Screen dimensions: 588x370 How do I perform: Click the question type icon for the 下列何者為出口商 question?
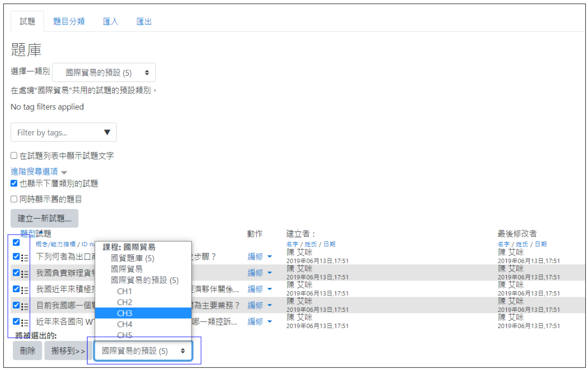[x=25, y=258]
